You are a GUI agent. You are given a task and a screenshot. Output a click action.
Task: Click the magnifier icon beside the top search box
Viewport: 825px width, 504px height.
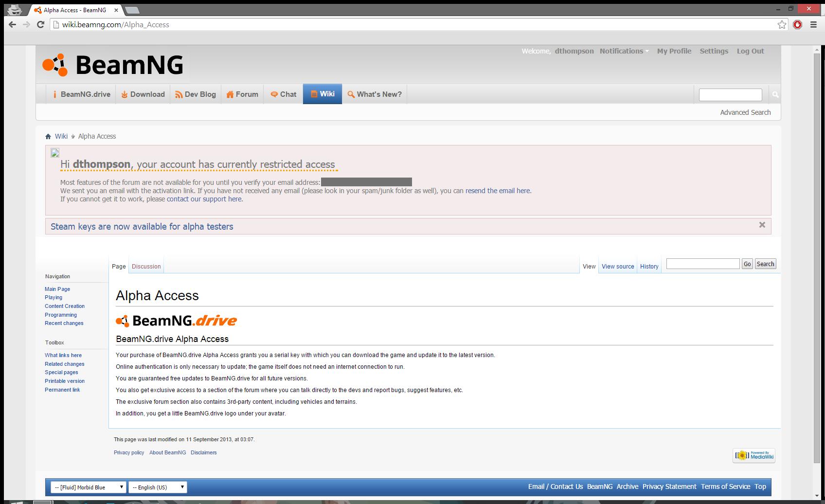click(775, 94)
